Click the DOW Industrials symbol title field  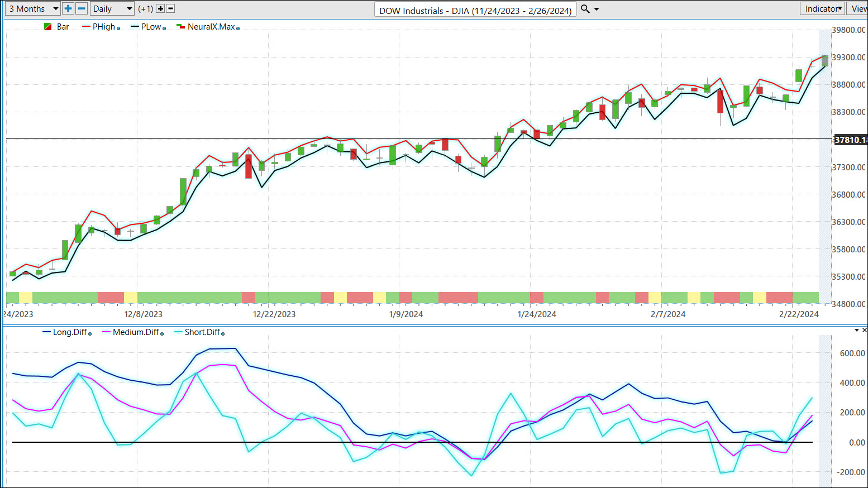[x=475, y=10]
